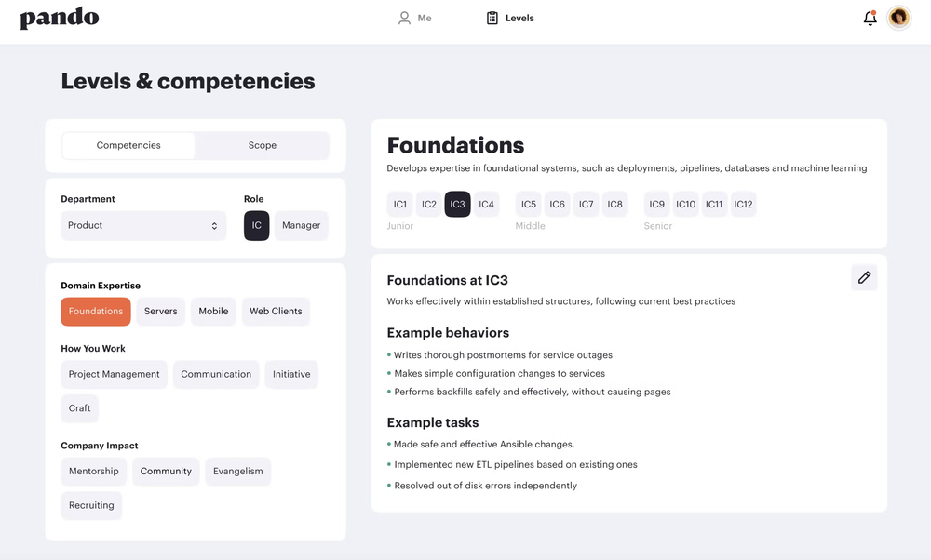Open your account via the profile avatar
This screenshot has width=931, height=560.
pos(897,18)
